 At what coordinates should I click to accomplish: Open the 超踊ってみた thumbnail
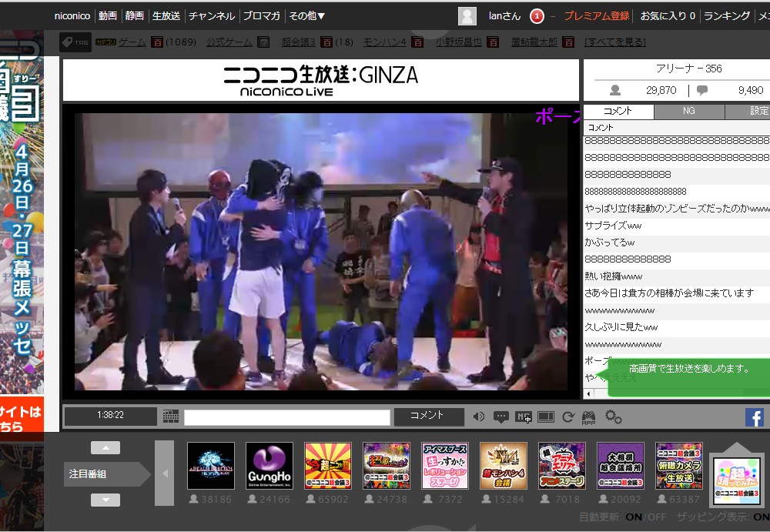click(x=737, y=480)
